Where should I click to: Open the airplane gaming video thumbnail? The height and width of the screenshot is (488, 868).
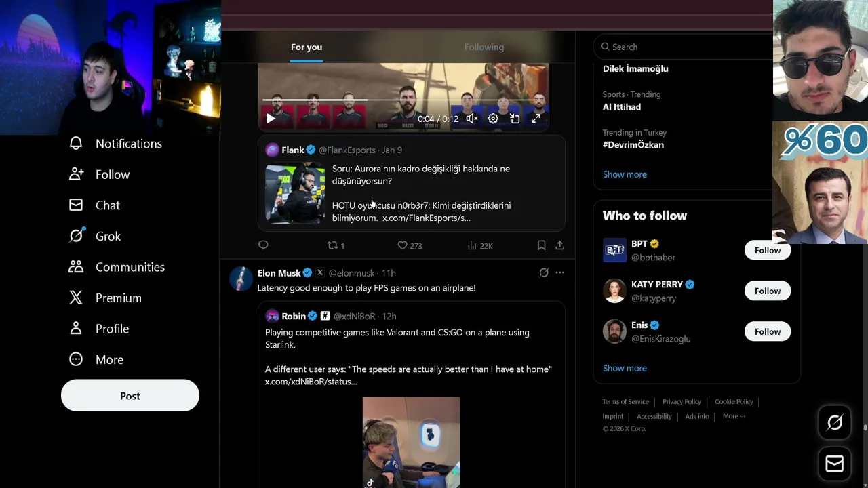coord(411,442)
